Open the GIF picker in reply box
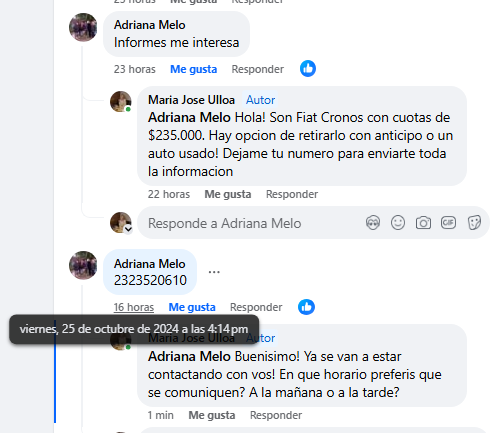 click(448, 222)
